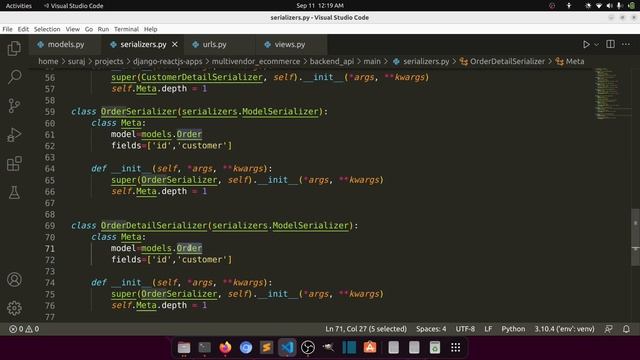Open editor More Actions ellipsis

point(626,44)
